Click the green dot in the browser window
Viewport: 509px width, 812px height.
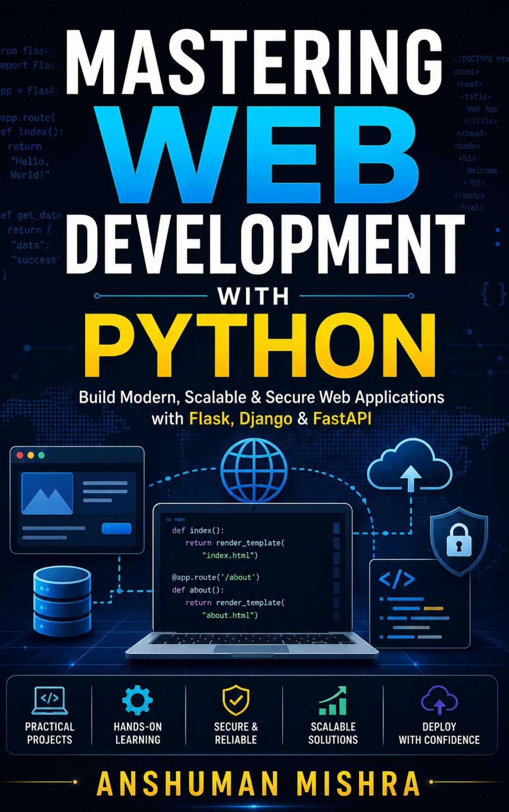pyautogui.click(x=41, y=455)
